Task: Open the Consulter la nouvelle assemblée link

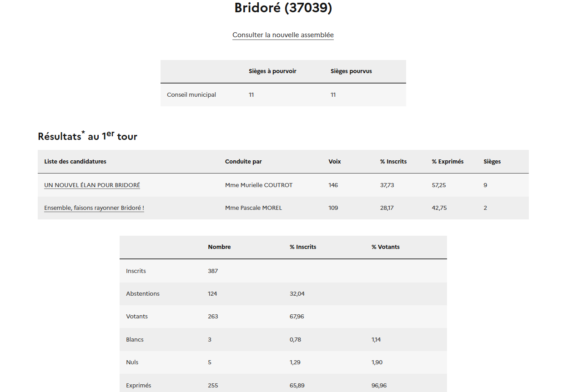Action: tap(283, 35)
